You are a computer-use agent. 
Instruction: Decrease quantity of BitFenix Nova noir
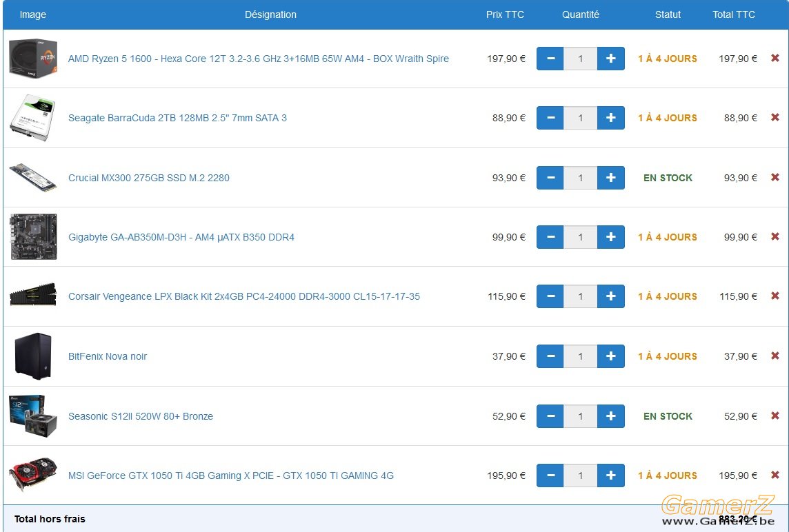point(550,356)
